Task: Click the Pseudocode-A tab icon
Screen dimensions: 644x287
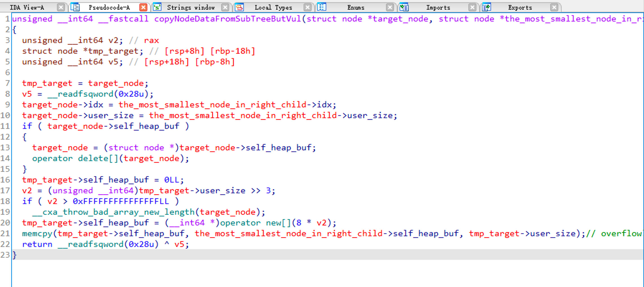Action: coord(75,7)
